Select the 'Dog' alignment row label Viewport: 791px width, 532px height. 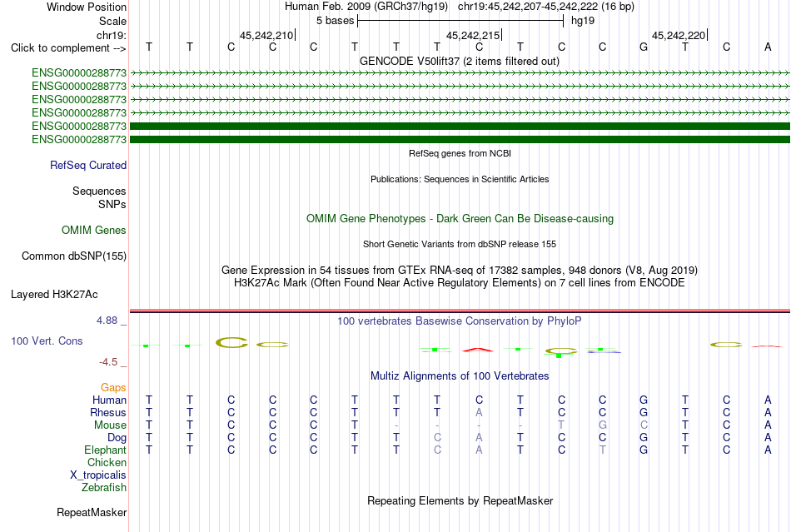coord(117,438)
